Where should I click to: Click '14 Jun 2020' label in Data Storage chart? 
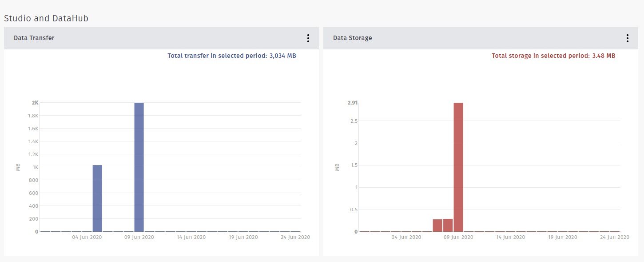pyautogui.click(x=510, y=238)
